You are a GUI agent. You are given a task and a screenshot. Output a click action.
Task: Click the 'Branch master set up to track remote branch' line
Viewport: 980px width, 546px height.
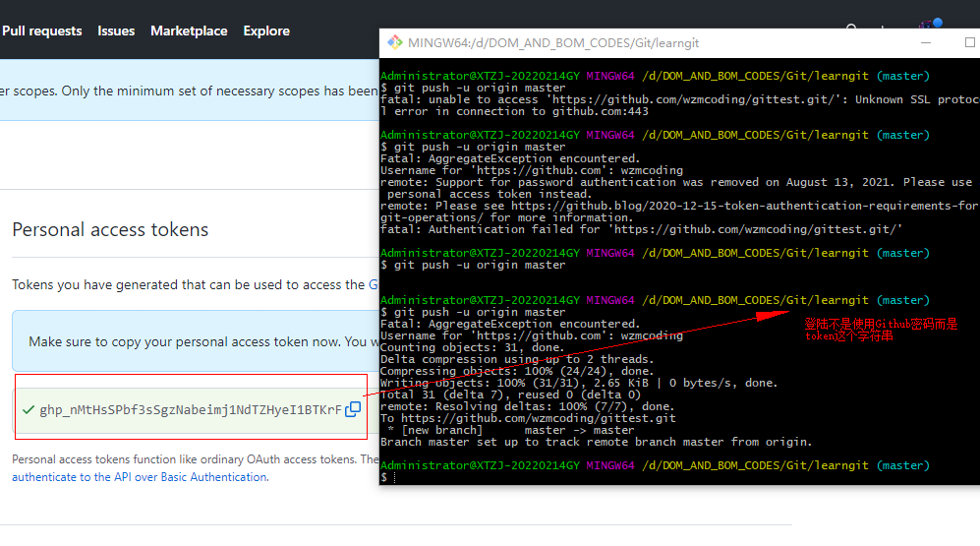pos(597,442)
